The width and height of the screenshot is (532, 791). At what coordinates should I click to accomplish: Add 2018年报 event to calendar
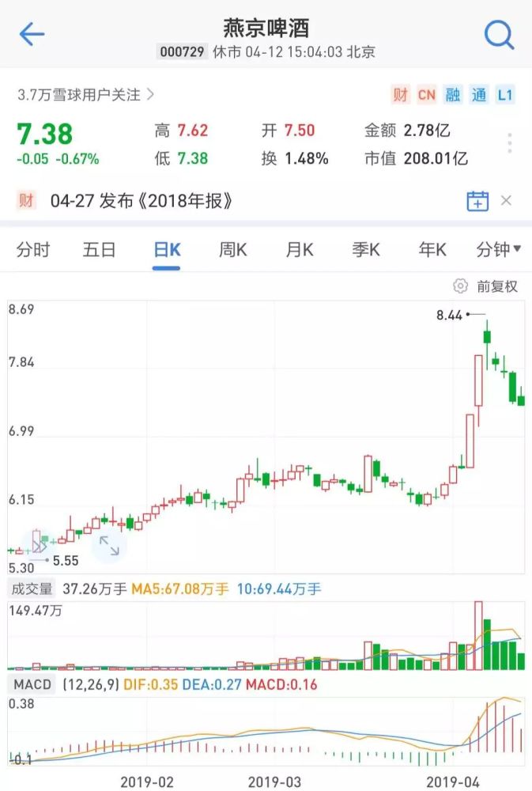(x=477, y=201)
